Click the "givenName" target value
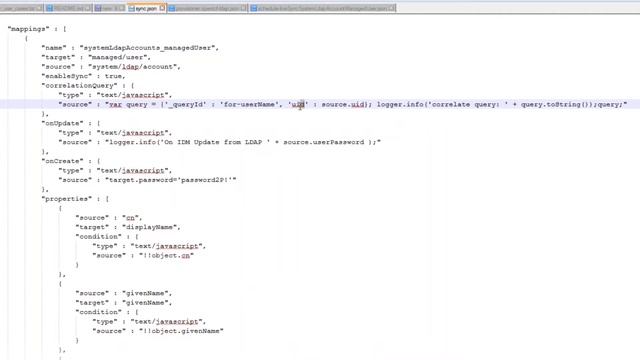The width and height of the screenshot is (640, 360). point(145,302)
